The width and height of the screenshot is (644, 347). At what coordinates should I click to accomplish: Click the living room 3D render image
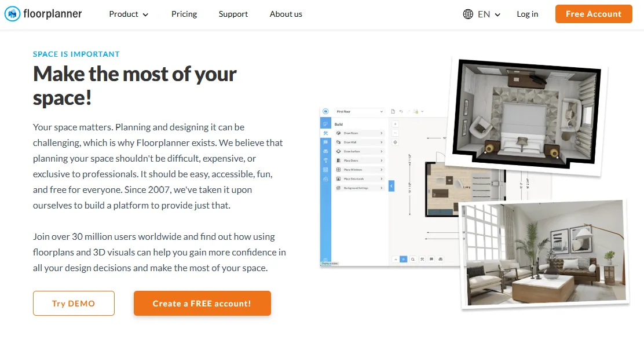[x=544, y=254]
